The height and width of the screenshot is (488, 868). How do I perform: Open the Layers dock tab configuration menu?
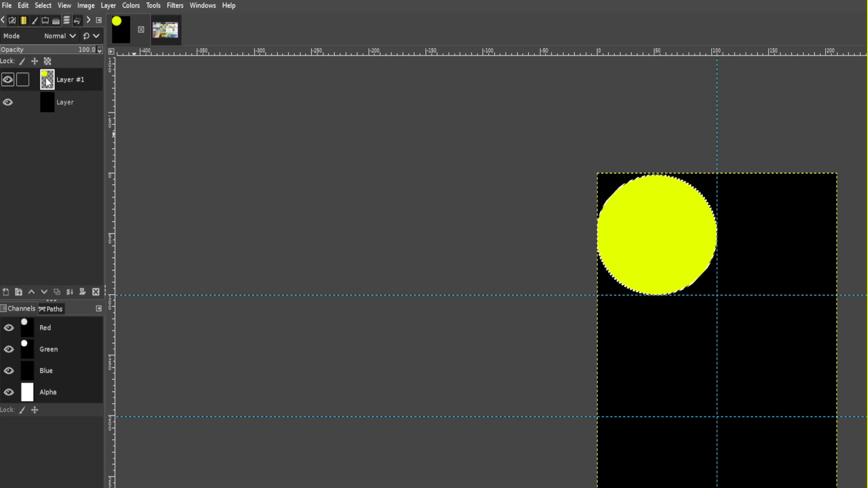click(x=99, y=20)
